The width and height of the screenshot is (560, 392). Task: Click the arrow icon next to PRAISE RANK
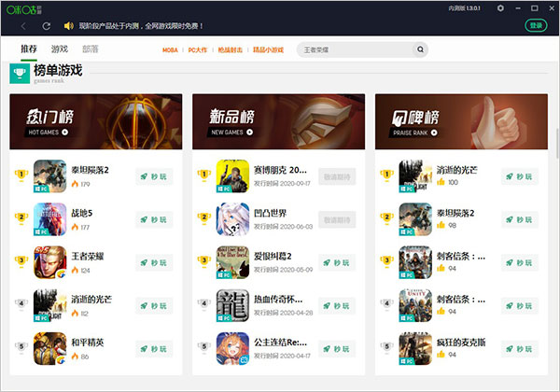click(x=434, y=133)
